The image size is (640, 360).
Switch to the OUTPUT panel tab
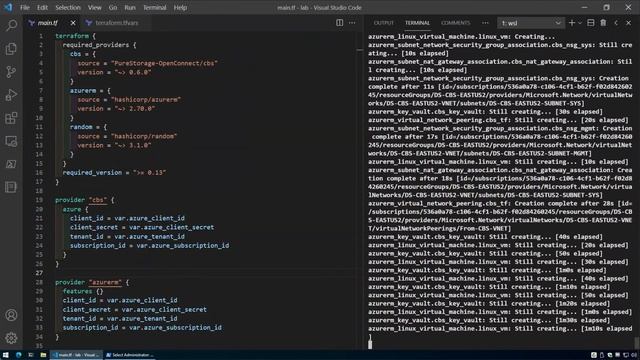pyautogui.click(x=384, y=23)
